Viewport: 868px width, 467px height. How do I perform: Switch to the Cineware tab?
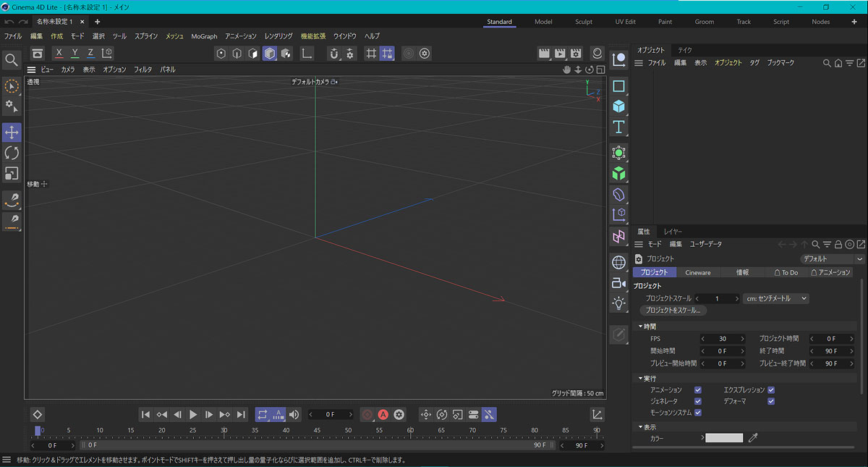point(698,272)
